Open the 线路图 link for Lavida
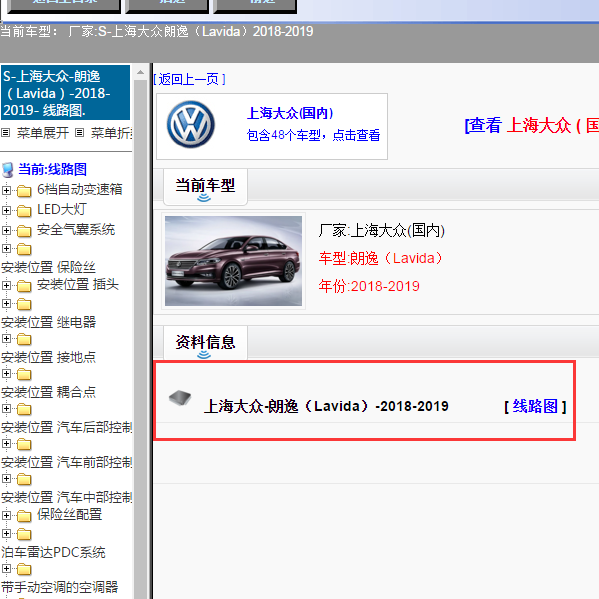The image size is (599, 599). click(535, 406)
